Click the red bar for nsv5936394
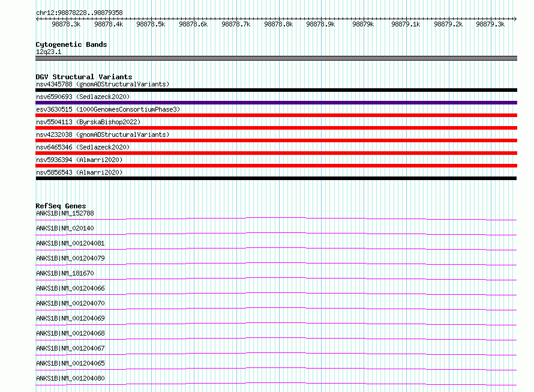This screenshot has height=392, width=534. coord(276,166)
